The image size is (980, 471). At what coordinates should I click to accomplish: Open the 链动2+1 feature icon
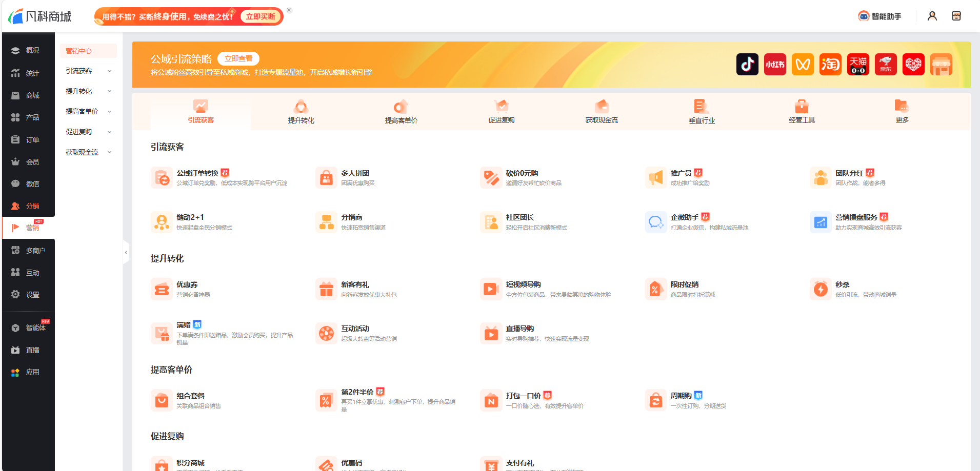point(162,222)
